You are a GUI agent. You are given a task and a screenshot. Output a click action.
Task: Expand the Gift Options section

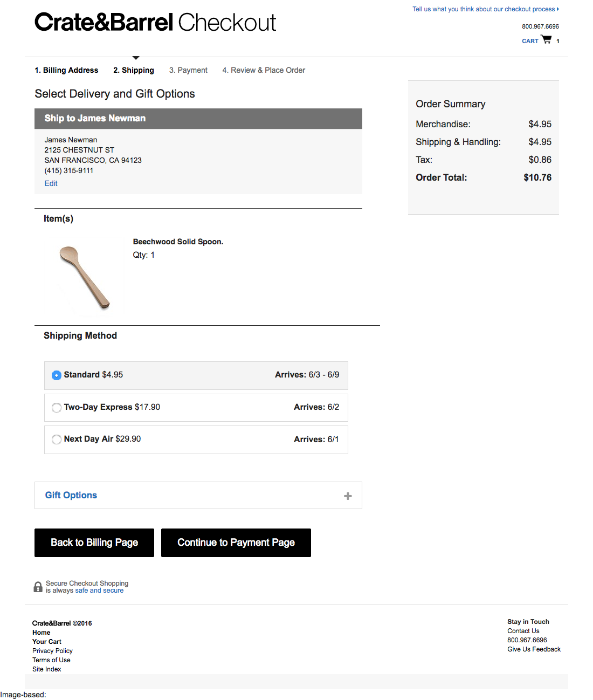(x=71, y=495)
